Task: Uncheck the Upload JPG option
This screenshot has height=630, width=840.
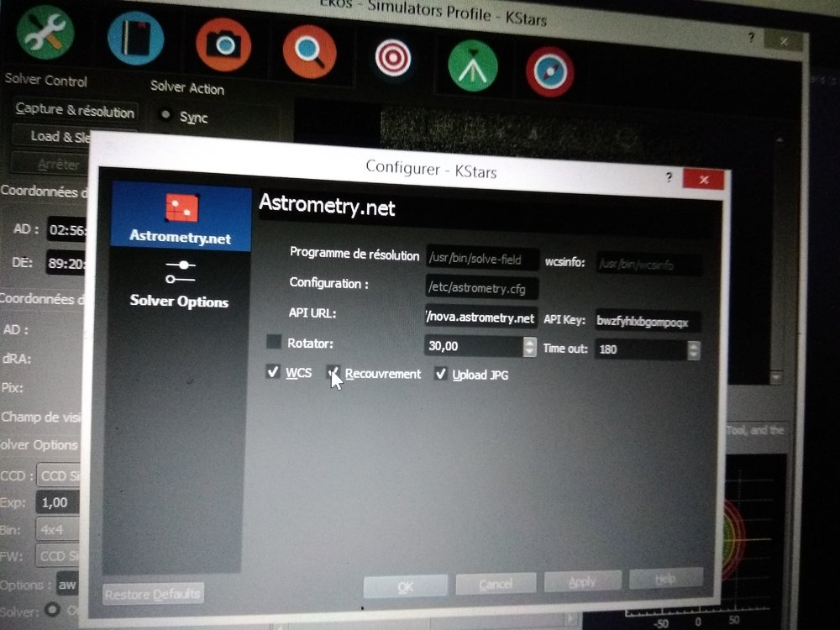Action: pyautogui.click(x=441, y=374)
